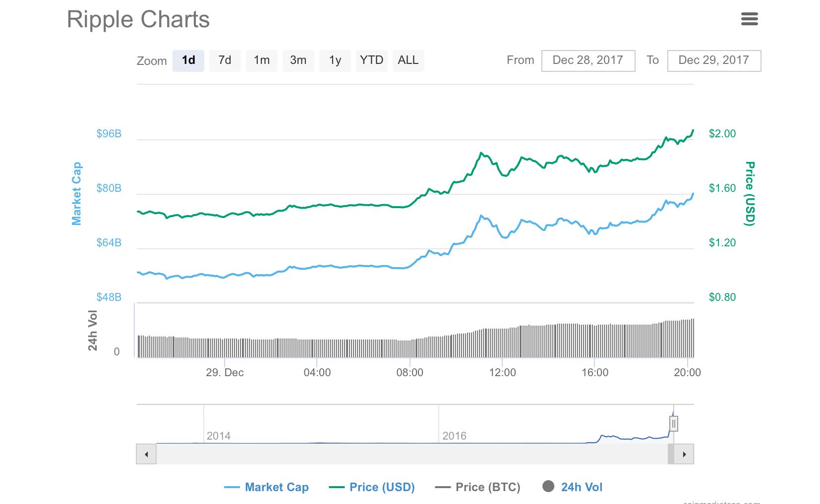Click the 24h Vol axis title
Viewport: 820px width, 504px height.
pyautogui.click(x=93, y=331)
